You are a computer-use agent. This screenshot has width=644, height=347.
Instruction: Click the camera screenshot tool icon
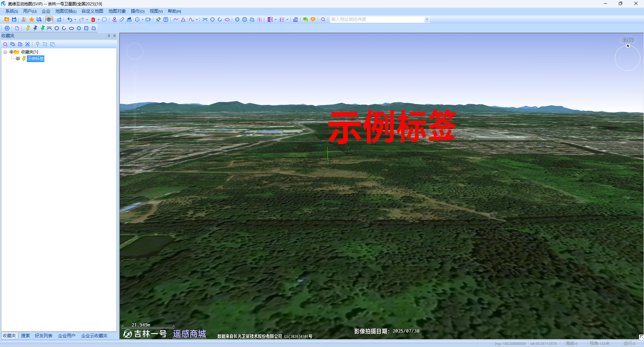pyautogui.click(x=148, y=19)
